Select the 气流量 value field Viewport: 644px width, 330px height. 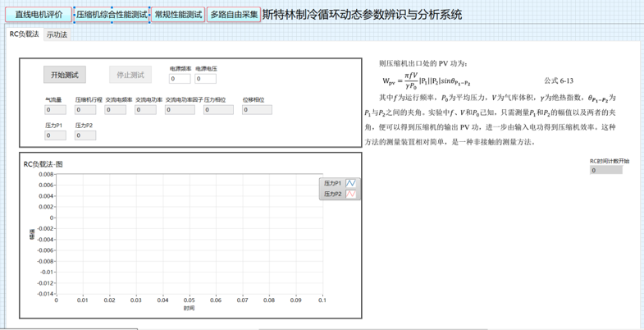tap(56, 109)
